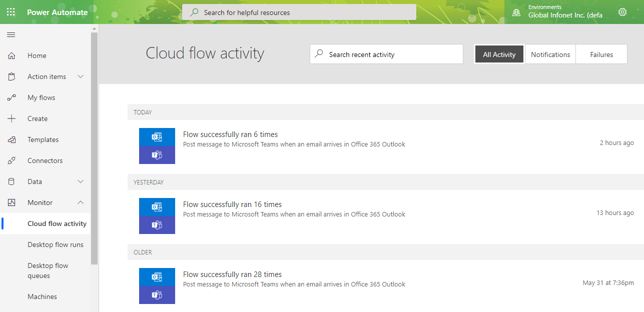Viewport: 644px width, 312px height.
Task: Focus the Search recent activity field
Action: click(386, 54)
